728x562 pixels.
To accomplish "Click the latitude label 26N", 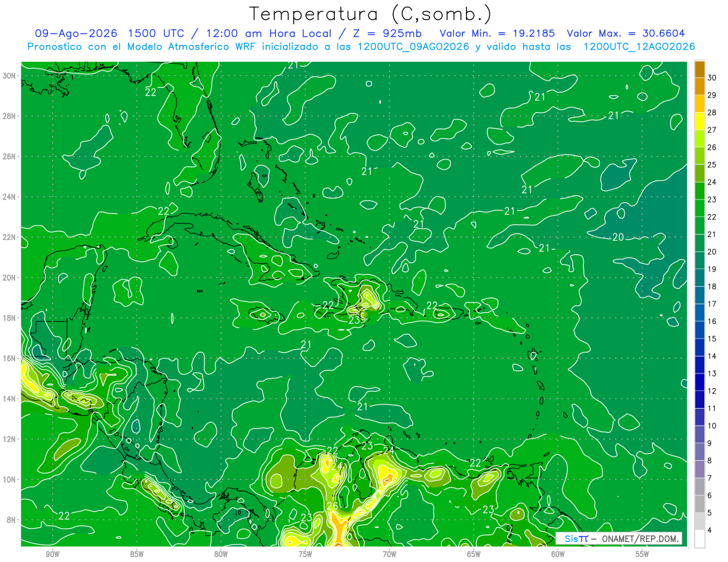I will 8,156.
